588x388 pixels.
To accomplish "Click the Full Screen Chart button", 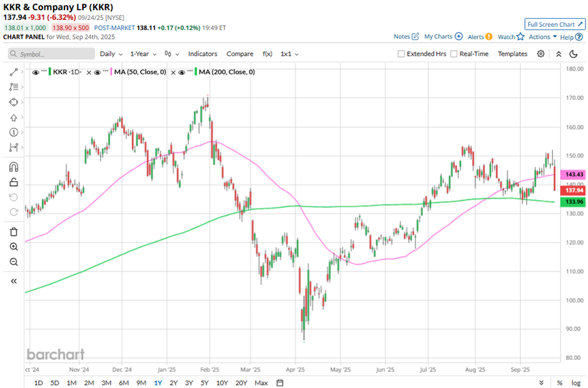I will [x=555, y=24].
